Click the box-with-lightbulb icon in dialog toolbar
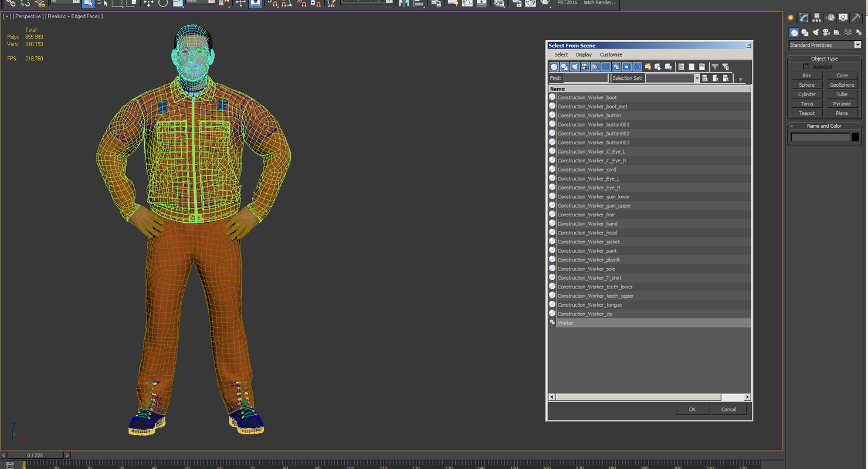868x469 pixels. 648,67
